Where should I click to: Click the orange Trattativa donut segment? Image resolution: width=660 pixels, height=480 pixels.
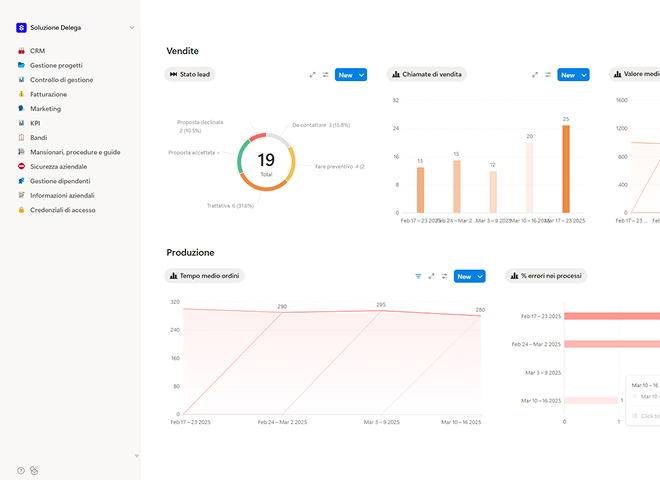click(x=262, y=185)
